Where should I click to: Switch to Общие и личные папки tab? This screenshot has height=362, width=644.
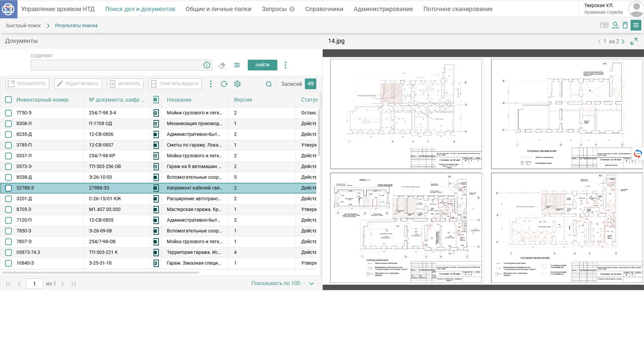pos(218,9)
